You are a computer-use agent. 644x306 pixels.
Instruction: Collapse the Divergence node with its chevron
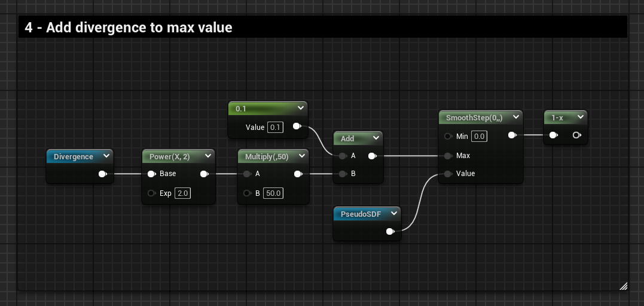106,156
